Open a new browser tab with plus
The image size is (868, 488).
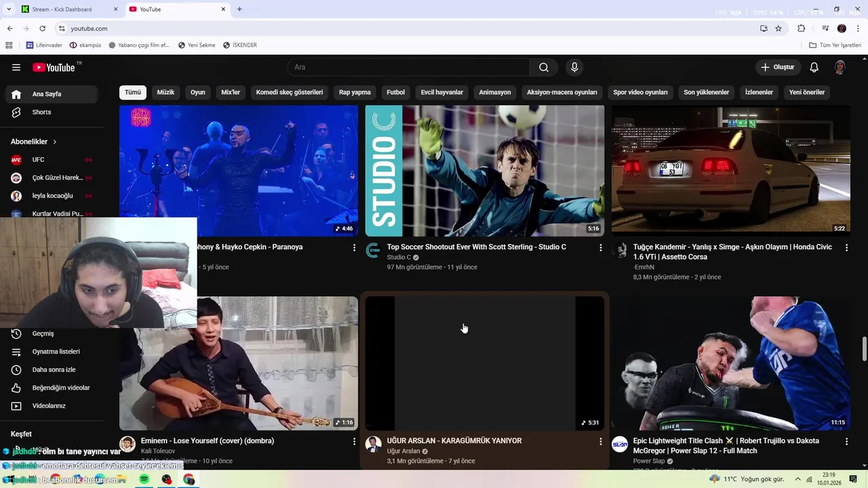coord(239,9)
